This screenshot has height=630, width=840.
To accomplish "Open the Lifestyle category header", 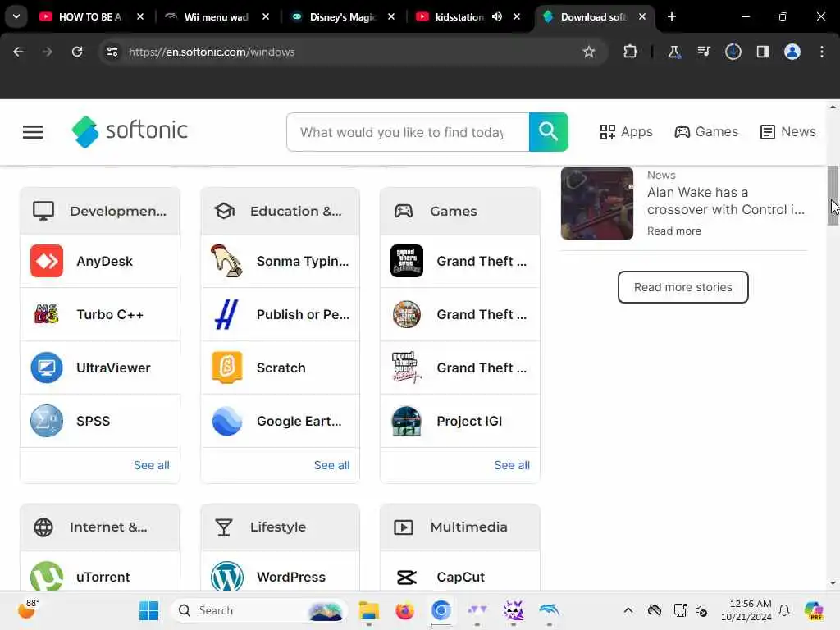I will [281, 527].
